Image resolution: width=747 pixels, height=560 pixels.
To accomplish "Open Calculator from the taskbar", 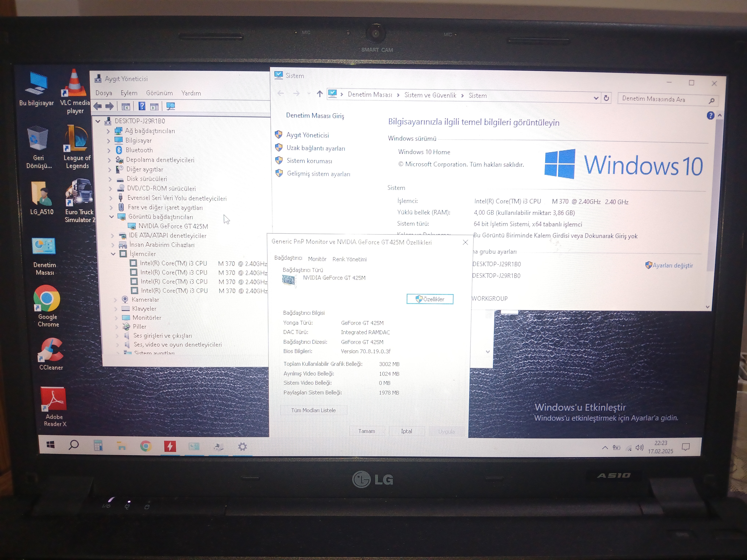I will pyautogui.click(x=98, y=446).
